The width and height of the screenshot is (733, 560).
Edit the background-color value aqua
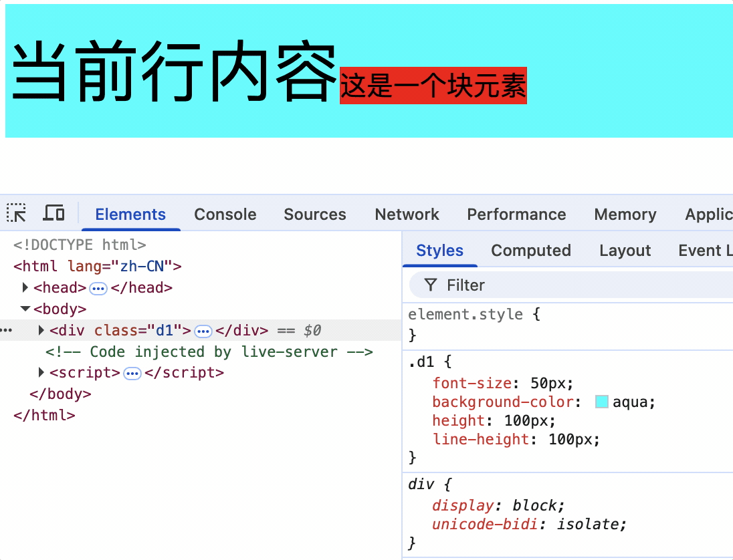click(x=630, y=402)
